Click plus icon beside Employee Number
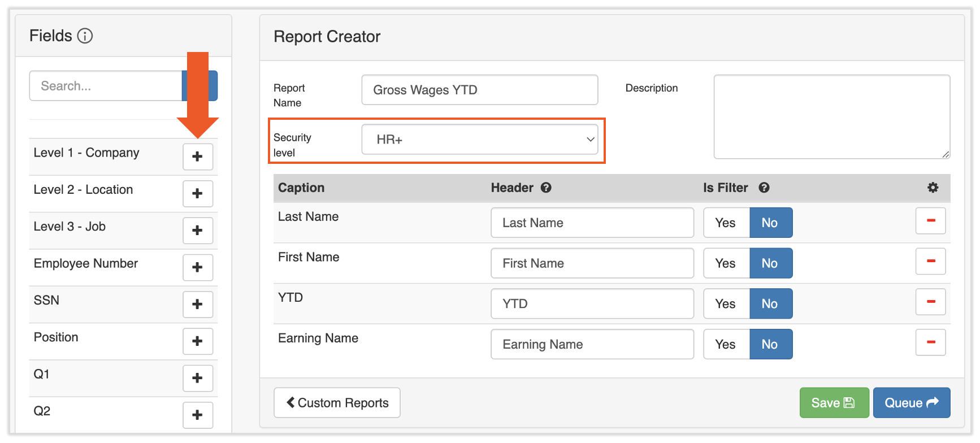980x443 pixels. click(x=197, y=267)
